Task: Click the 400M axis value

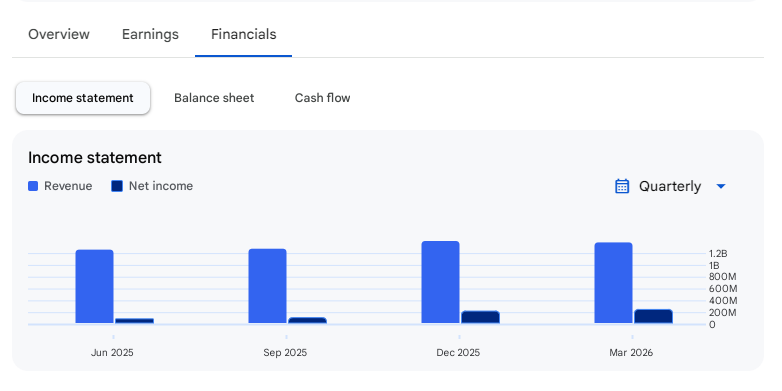Action: [x=723, y=301]
